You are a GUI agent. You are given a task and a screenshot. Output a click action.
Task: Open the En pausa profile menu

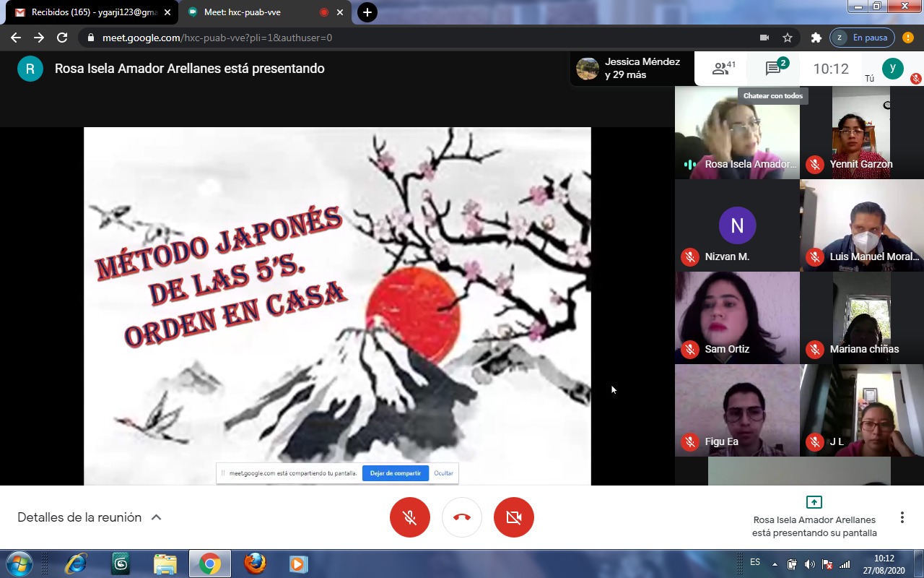(x=862, y=38)
